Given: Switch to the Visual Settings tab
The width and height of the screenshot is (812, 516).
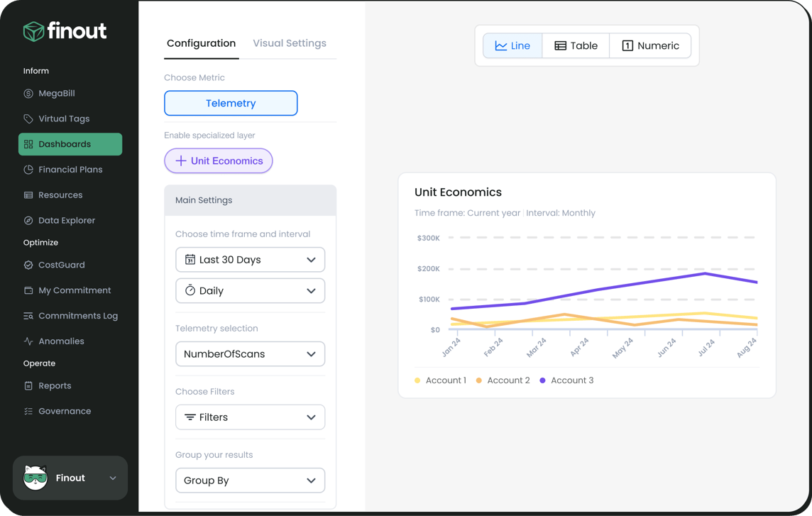Looking at the screenshot, I should pos(290,43).
